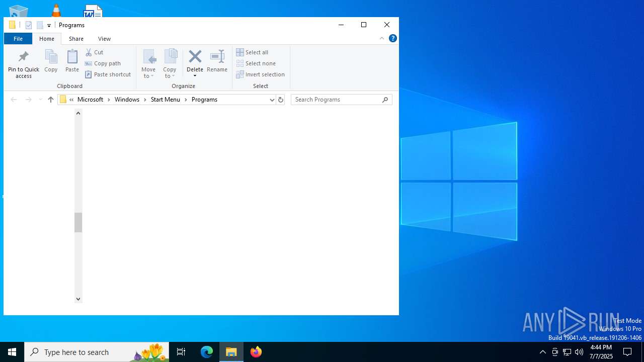Click Properties quick access toolbar icon

coord(29,25)
